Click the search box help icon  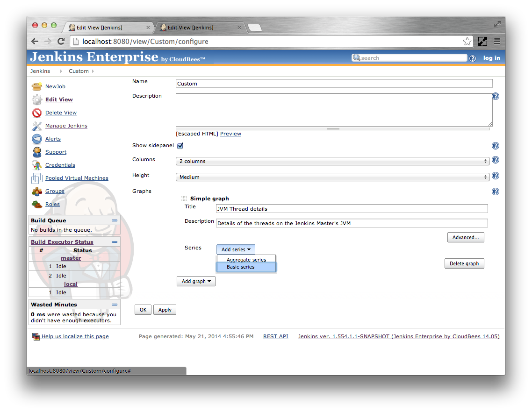click(x=472, y=58)
